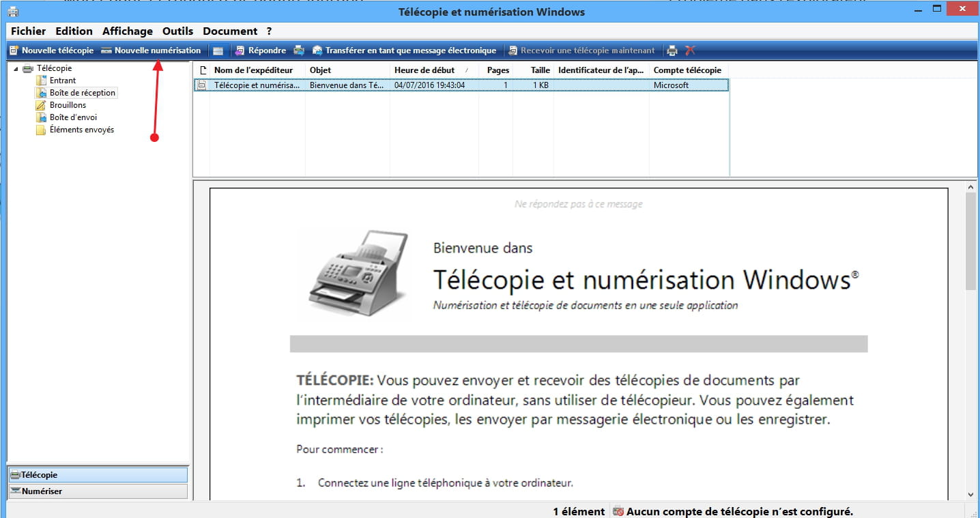Click Recevoir une télécopie maintenant
Viewport: 980px width, 518px height.
pyautogui.click(x=581, y=51)
